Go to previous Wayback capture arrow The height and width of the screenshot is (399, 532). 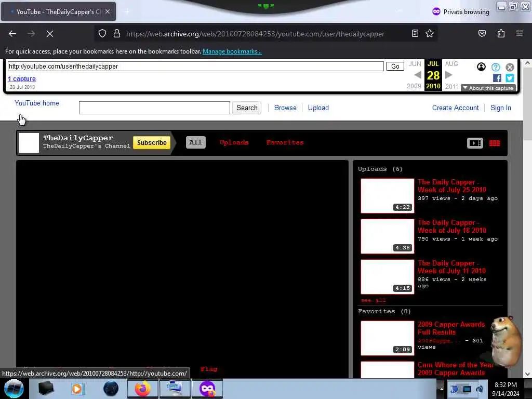coord(418,75)
